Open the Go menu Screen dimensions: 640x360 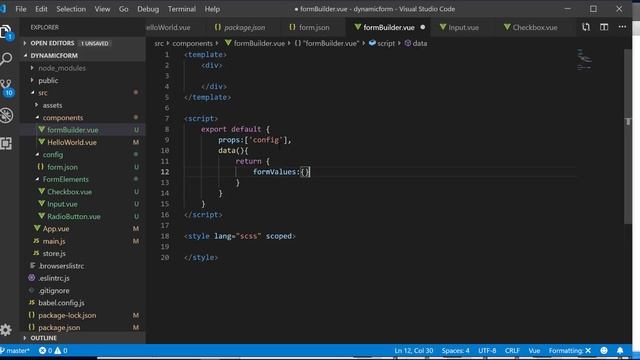124,9
